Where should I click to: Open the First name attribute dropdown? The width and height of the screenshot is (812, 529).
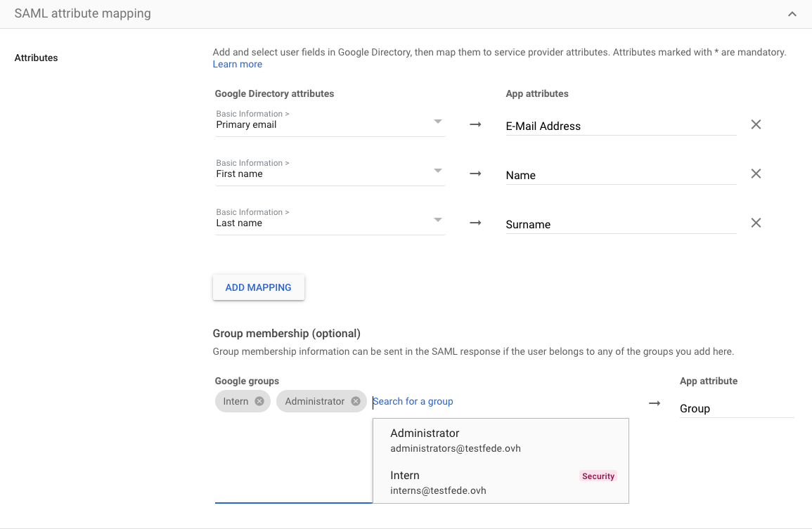pyautogui.click(x=438, y=170)
